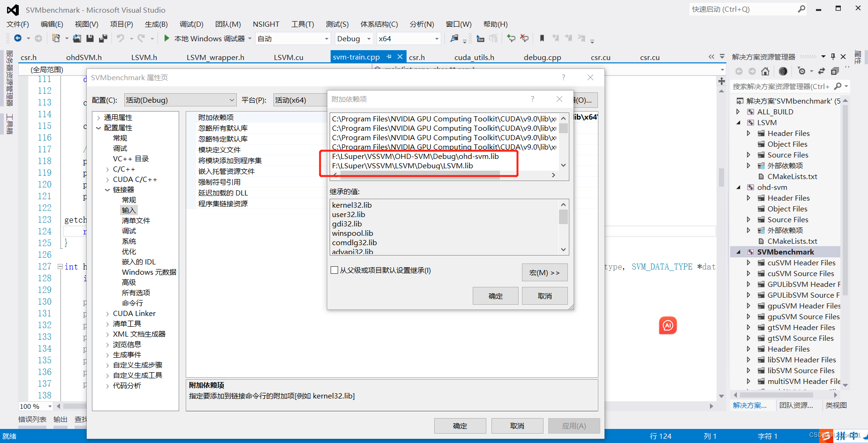The image size is (868, 443).
Task: Expand cuSVM Header Files folder
Action: (x=748, y=263)
